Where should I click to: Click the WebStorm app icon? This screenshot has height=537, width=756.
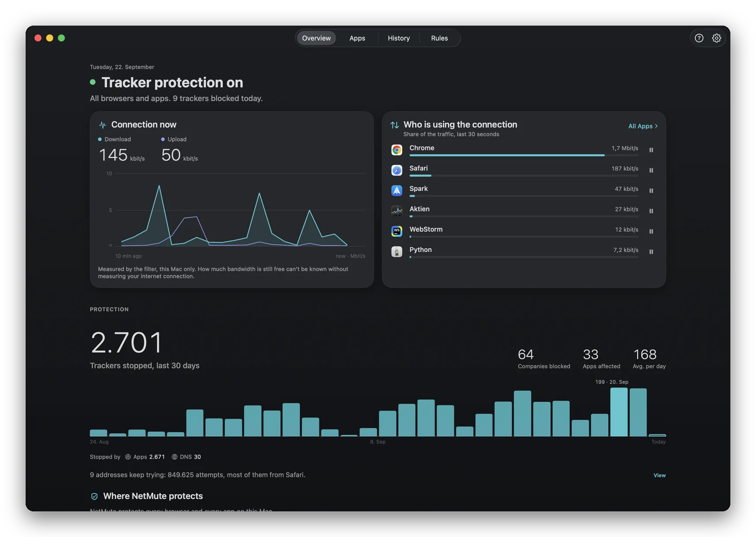pyautogui.click(x=397, y=231)
